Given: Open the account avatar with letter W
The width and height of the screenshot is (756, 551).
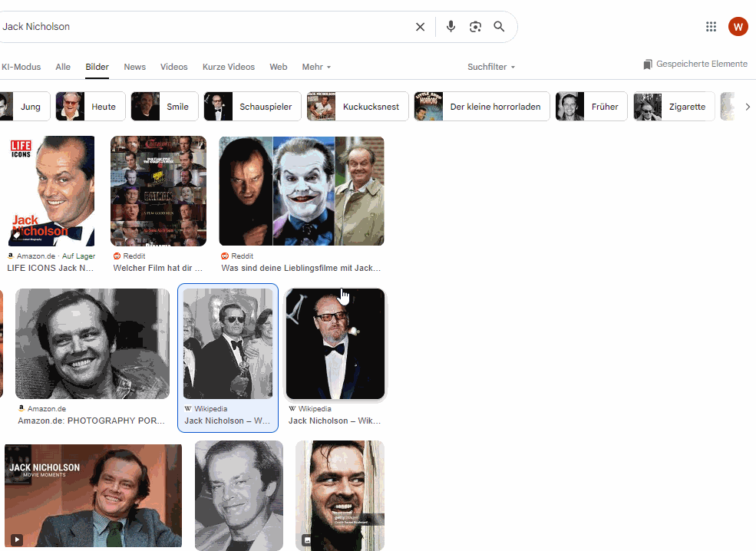Looking at the screenshot, I should 738,27.
